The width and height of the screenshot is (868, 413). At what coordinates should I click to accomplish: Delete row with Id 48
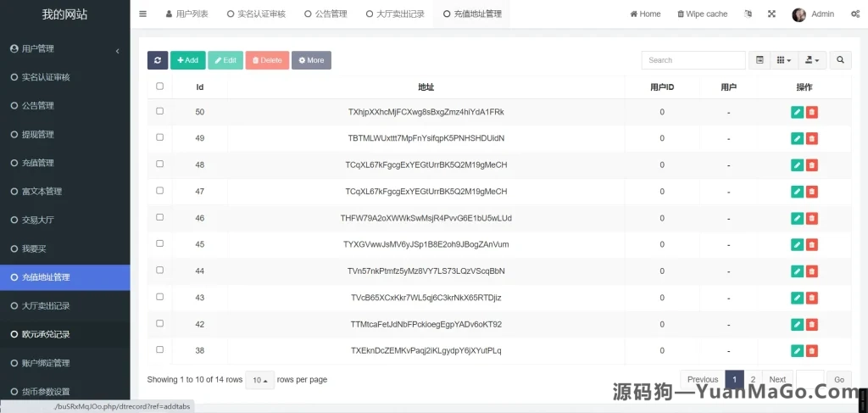pos(812,165)
